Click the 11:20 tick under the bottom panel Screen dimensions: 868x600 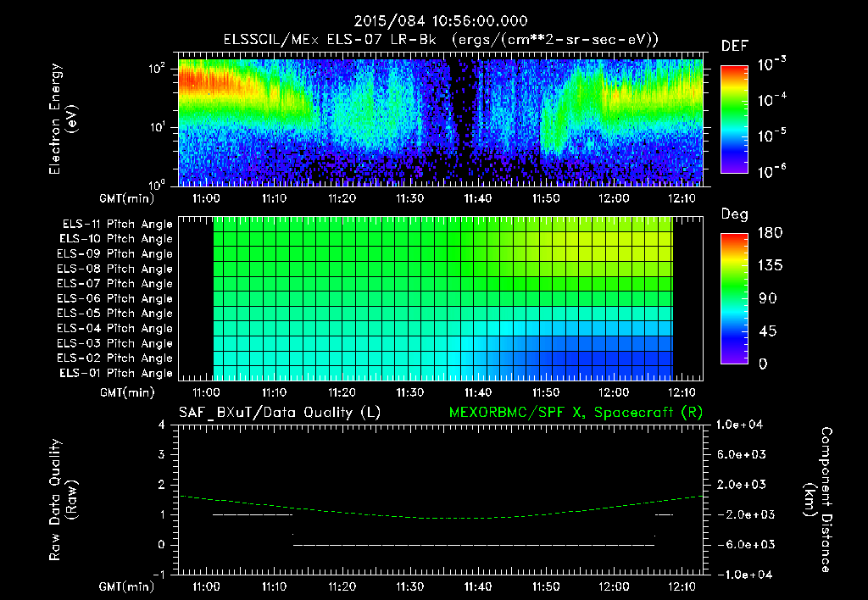342,586
